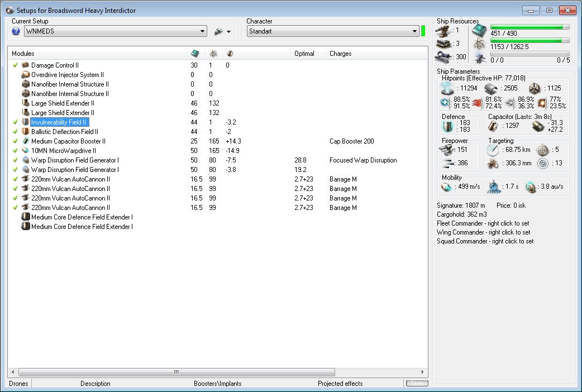Screen dimensions: 582x392
Task: Toggle the 19.2 optimal Warp Disruption generator checkmark
Action: (x=15, y=170)
